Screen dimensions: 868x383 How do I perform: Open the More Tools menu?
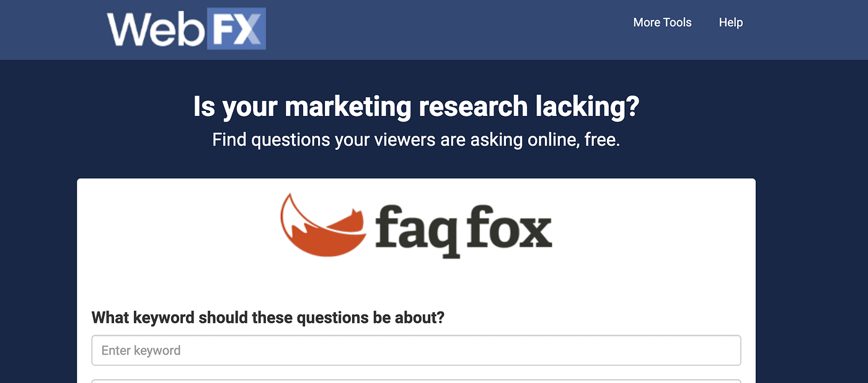(x=662, y=22)
